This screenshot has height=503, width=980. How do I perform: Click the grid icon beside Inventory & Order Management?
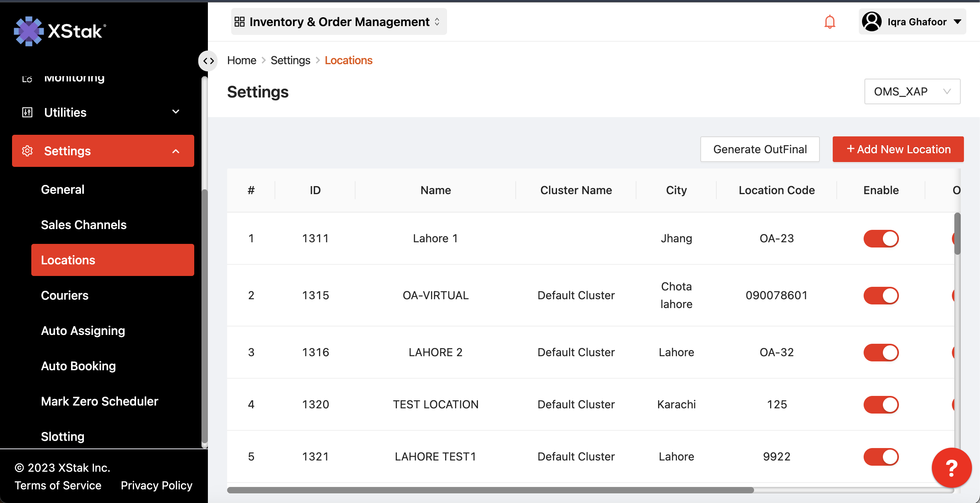point(240,22)
